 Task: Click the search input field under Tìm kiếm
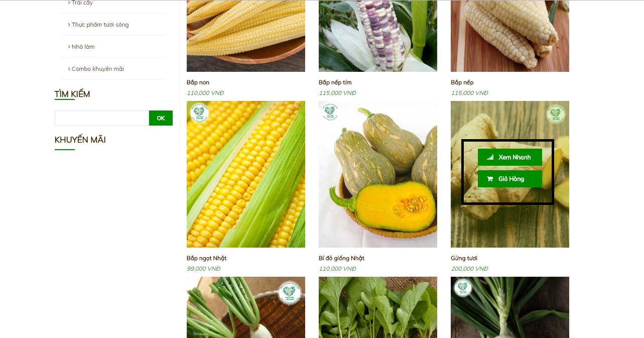pyautogui.click(x=102, y=118)
